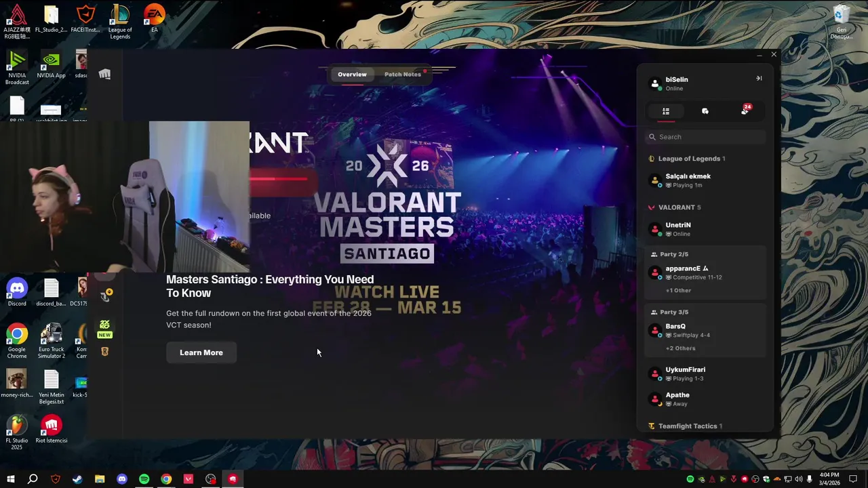Select friend Apathe
The height and width of the screenshot is (488, 868).
tap(705, 399)
